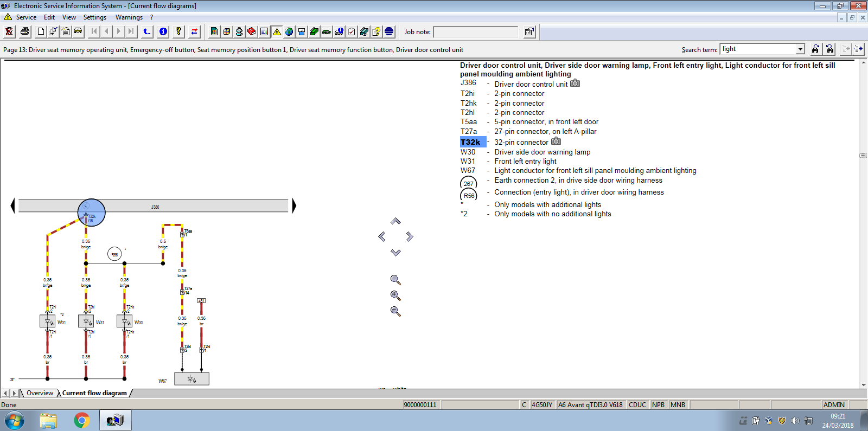Click the diagram pan-up arrow
The width and height of the screenshot is (868, 431).
pyautogui.click(x=395, y=221)
